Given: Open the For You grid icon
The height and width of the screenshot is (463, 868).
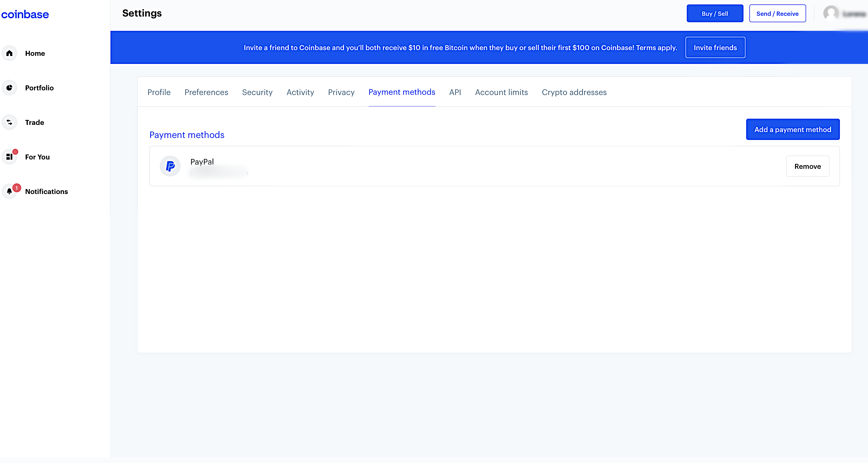Looking at the screenshot, I should 9,157.
